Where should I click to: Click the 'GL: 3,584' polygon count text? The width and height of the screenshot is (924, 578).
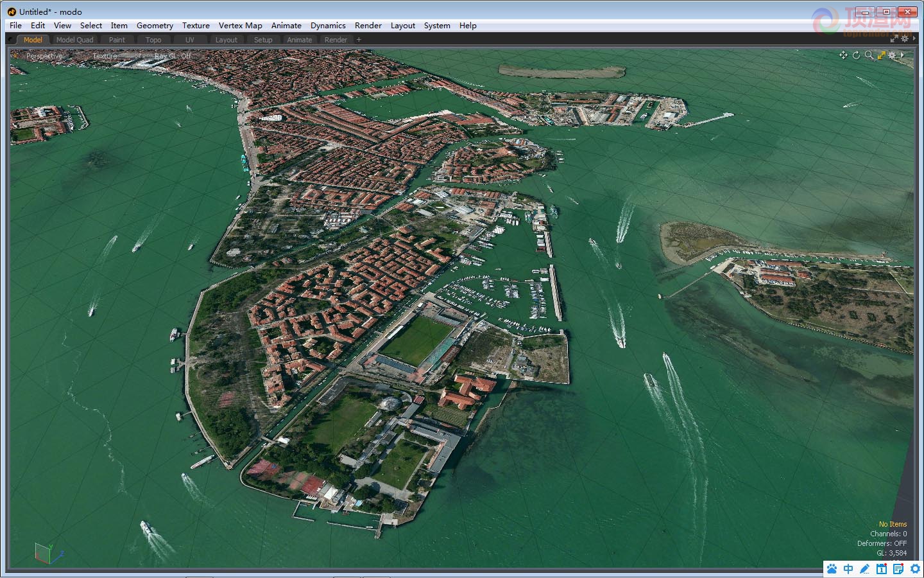(892, 553)
